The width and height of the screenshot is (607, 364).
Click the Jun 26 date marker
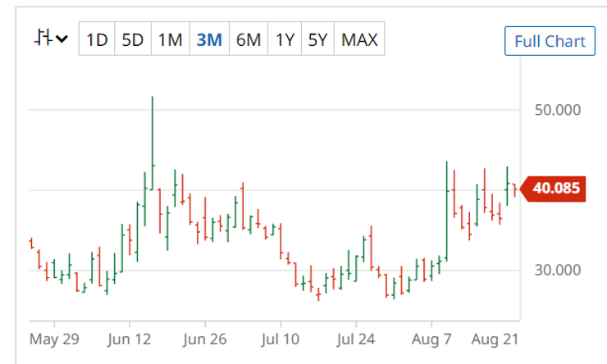pos(205,339)
